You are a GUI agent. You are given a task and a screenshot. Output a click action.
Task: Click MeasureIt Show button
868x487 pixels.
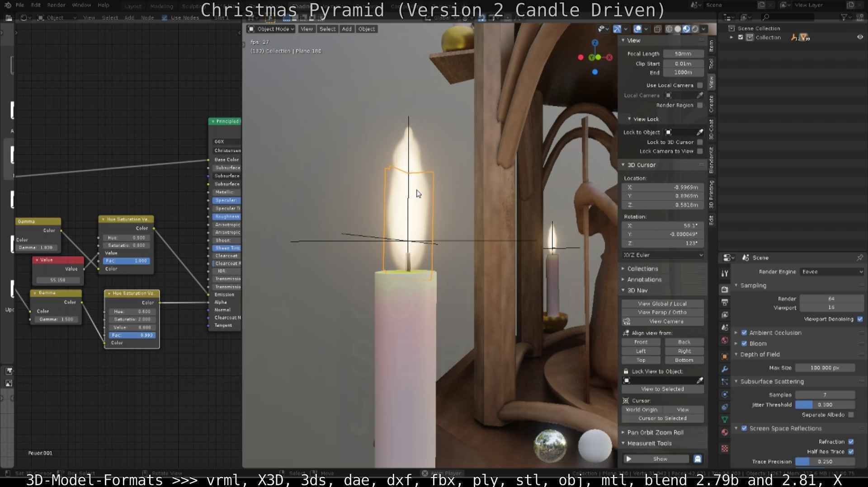tap(656, 459)
